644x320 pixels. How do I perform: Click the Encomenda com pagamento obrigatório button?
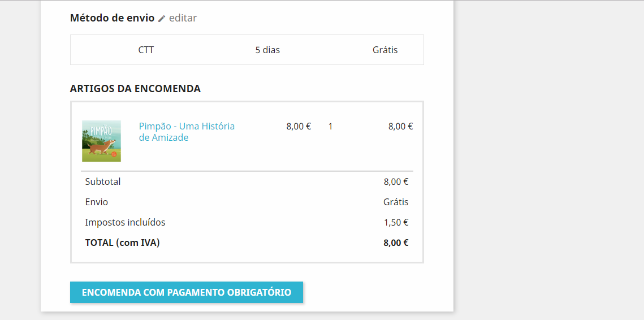point(187,292)
